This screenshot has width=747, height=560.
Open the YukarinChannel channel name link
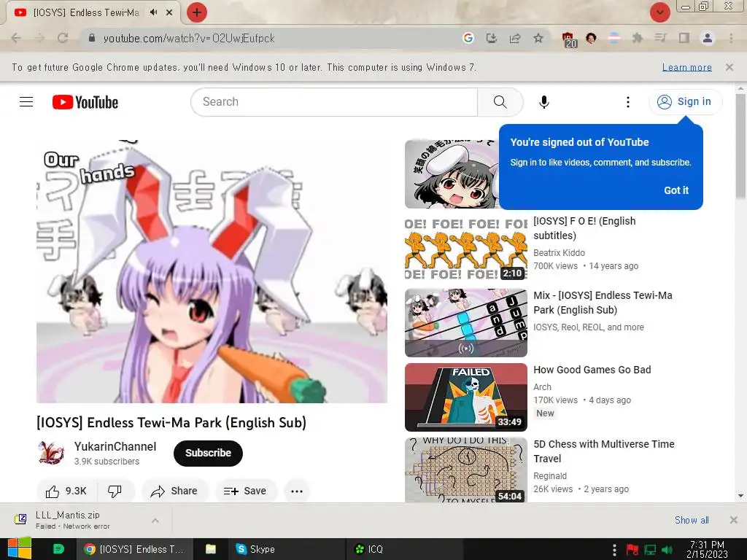click(x=115, y=447)
